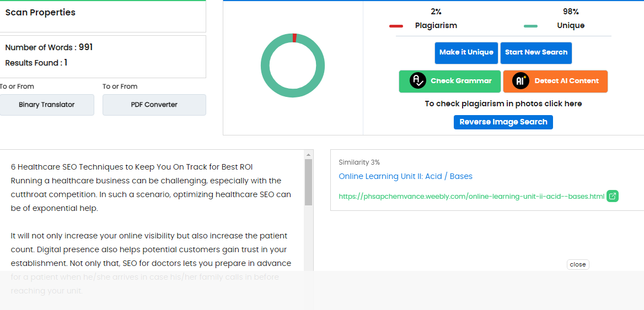
Task: Click the Similarity 3% label on the result card
Action: 359,162
